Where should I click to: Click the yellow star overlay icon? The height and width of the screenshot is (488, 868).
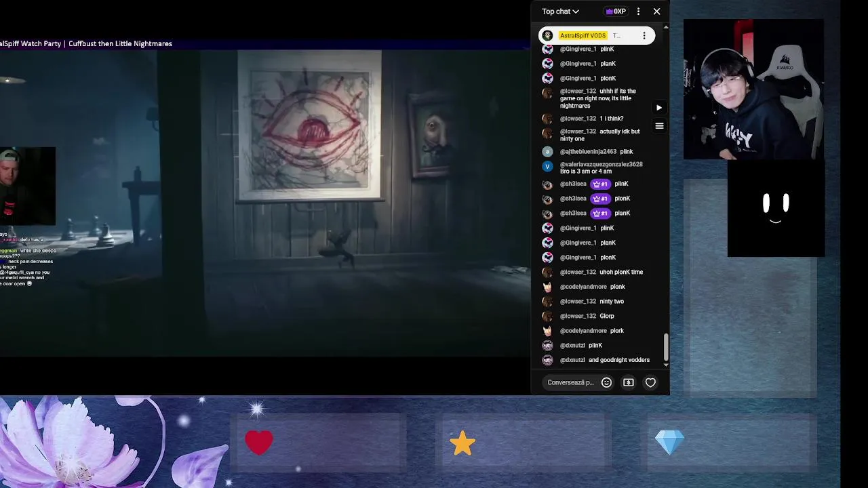(x=462, y=443)
